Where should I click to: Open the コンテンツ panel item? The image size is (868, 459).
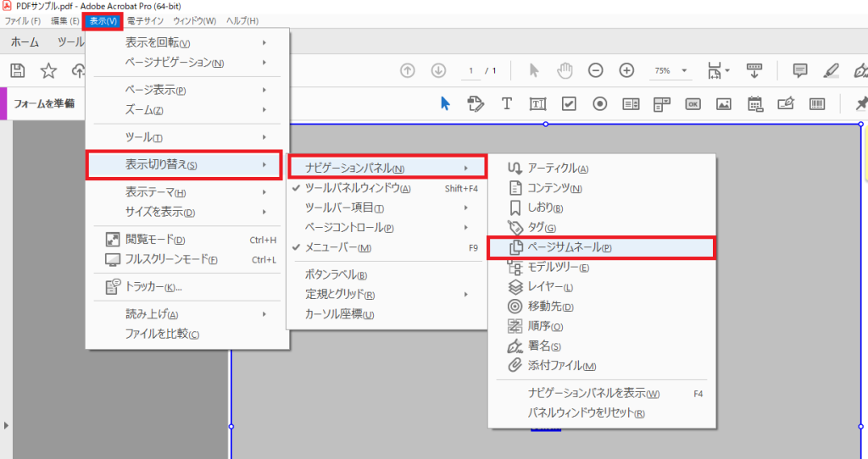coord(601,188)
